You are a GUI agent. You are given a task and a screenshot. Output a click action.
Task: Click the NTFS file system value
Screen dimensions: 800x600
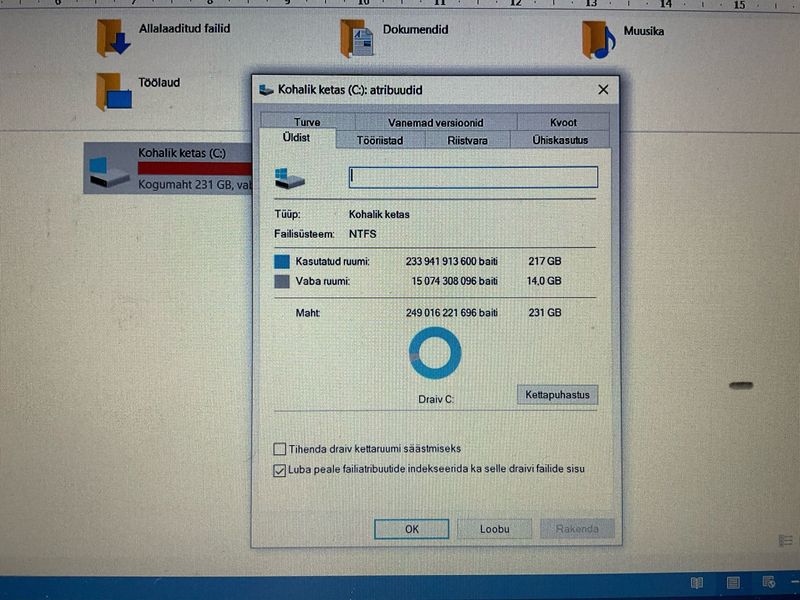point(363,234)
